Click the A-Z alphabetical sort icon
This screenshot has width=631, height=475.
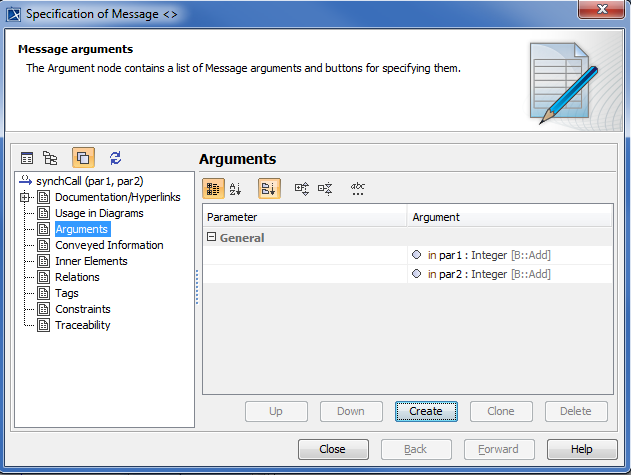[x=235, y=188]
